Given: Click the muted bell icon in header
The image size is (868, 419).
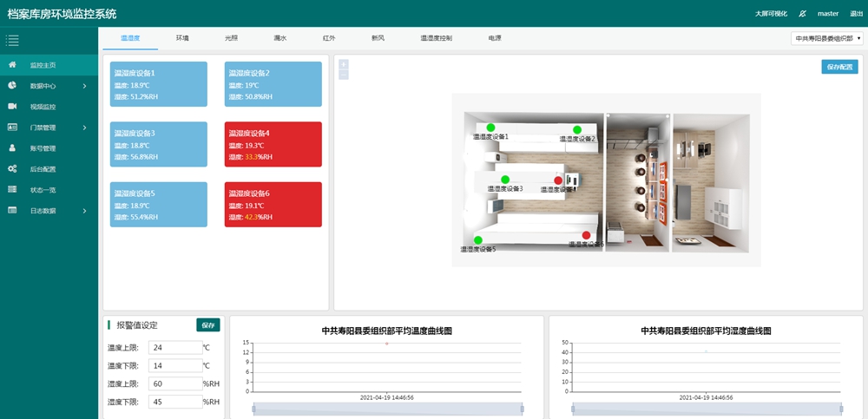Looking at the screenshot, I should pos(802,13).
